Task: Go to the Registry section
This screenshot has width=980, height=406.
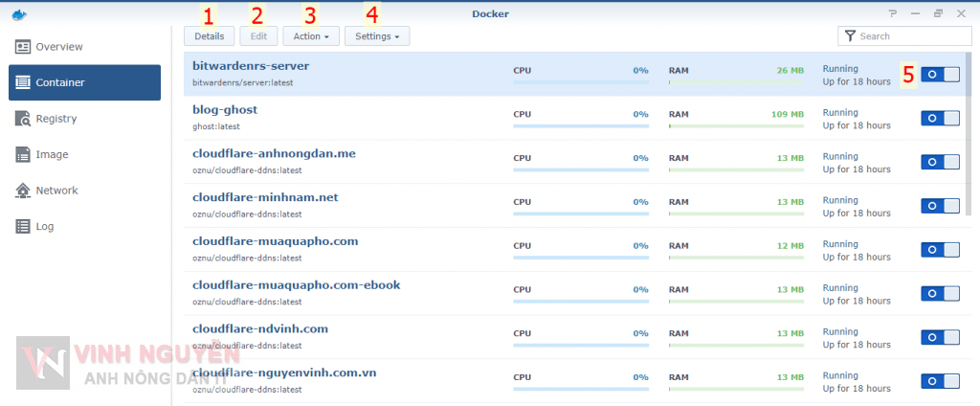Action: pyautogui.click(x=84, y=119)
